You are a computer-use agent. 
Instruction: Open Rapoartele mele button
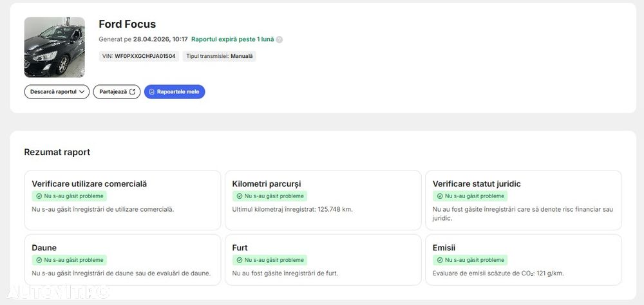175,92
